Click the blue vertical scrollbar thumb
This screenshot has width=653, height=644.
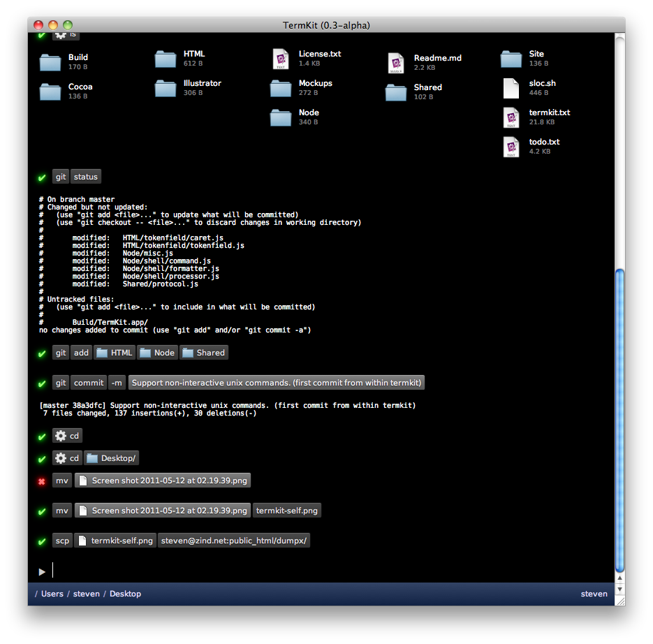619,419
